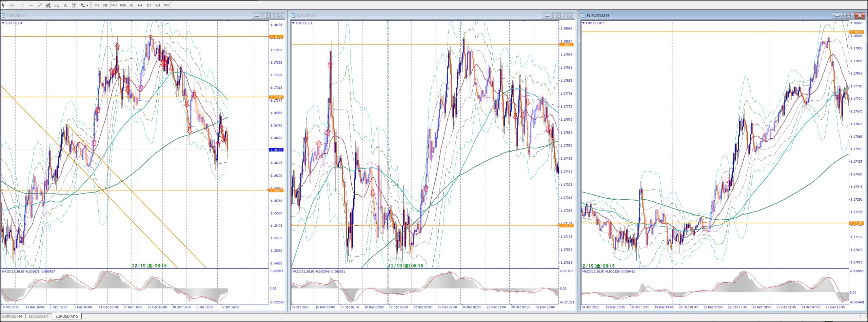Select the trendline drawing tool
868x322 pixels.
[x=39, y=5]
